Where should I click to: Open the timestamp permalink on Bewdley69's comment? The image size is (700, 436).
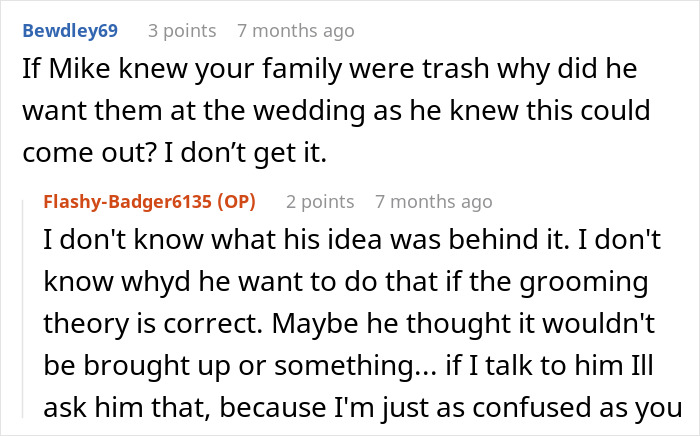click(x=296, y=31)
